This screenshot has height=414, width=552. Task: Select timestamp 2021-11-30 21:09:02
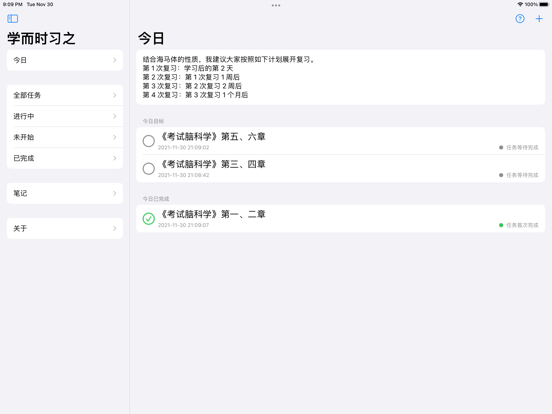[x=183, y=148]
